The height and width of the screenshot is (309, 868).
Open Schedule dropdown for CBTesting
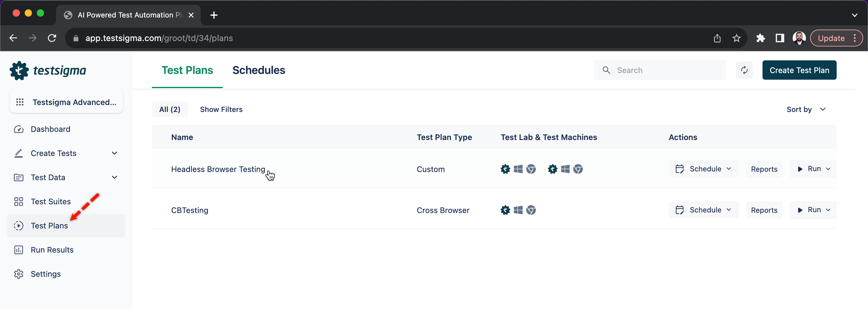703,210
